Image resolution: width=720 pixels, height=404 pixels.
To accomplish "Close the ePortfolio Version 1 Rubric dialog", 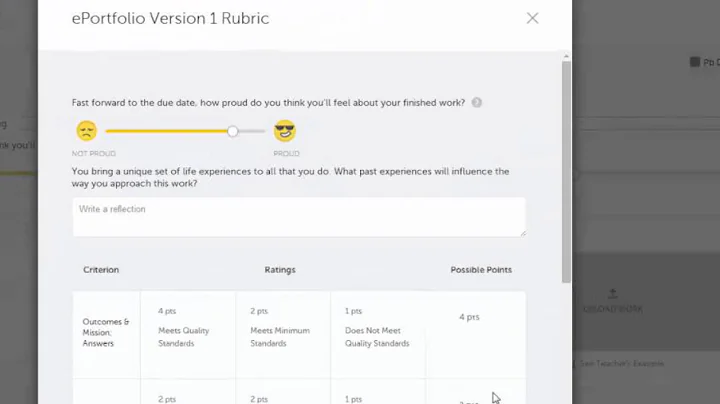I will pyautogui.click(x=532, y=18).
